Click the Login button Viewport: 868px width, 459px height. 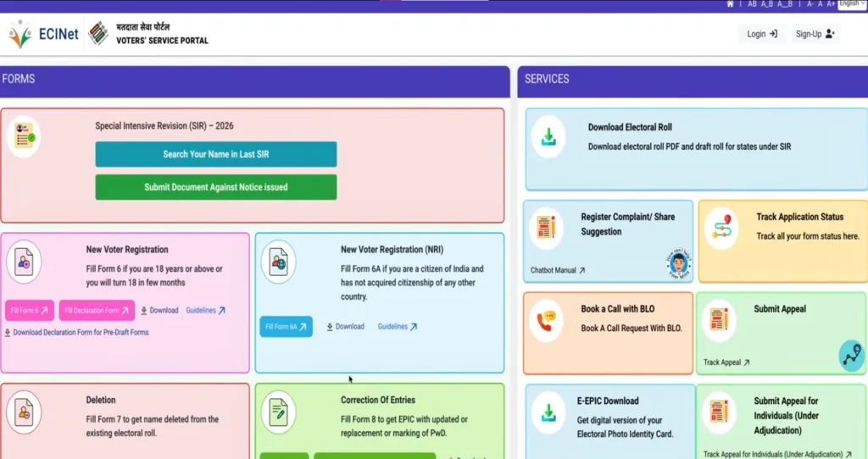[x=762, y=34]
